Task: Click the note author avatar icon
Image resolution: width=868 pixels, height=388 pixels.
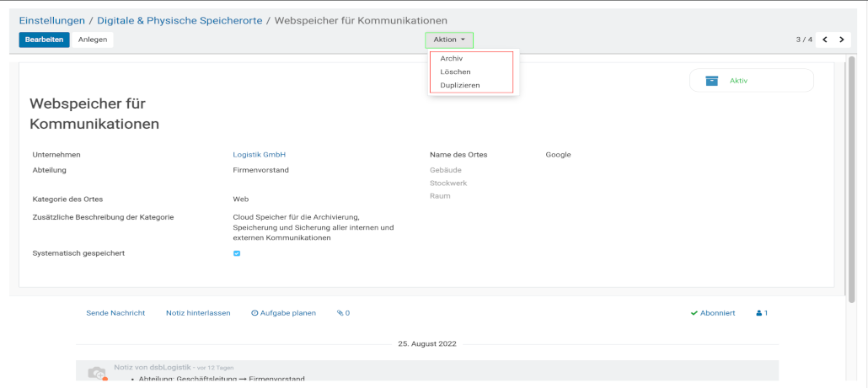Action: click(97, 373)
